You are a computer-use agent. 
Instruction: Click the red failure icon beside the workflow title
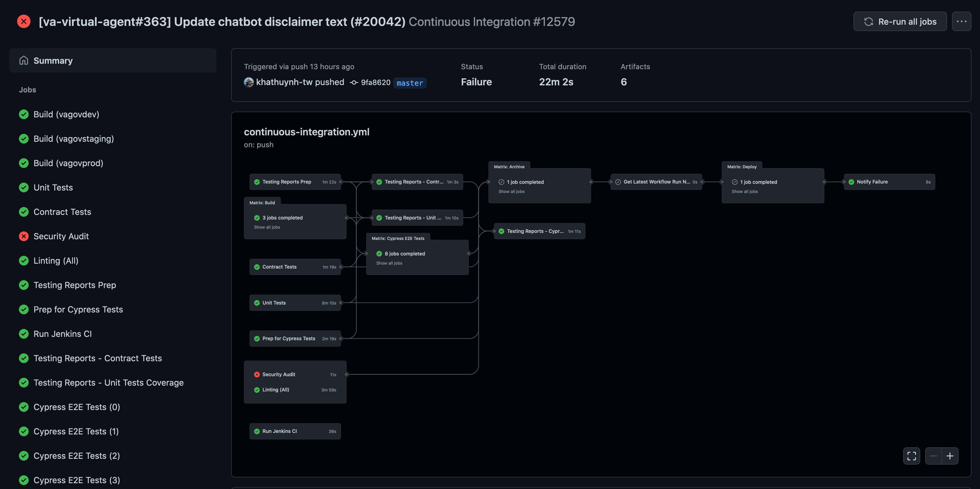(x=23, y=21)
